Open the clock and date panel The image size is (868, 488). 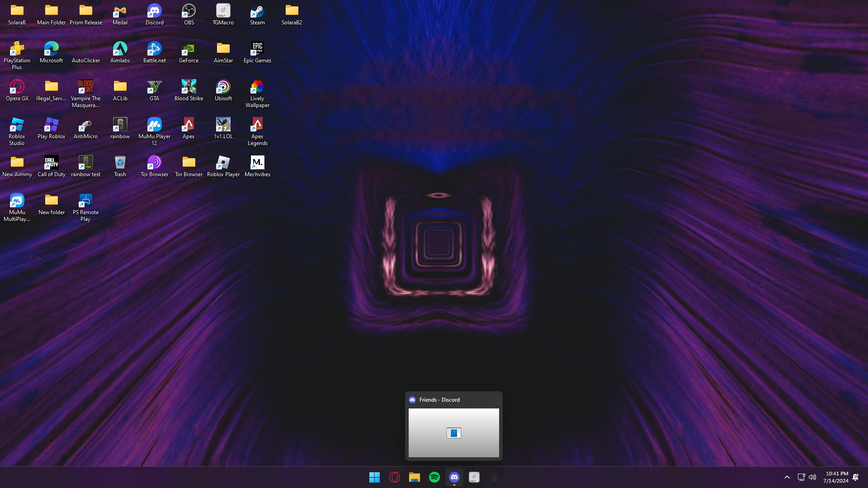tap(836, 477)
